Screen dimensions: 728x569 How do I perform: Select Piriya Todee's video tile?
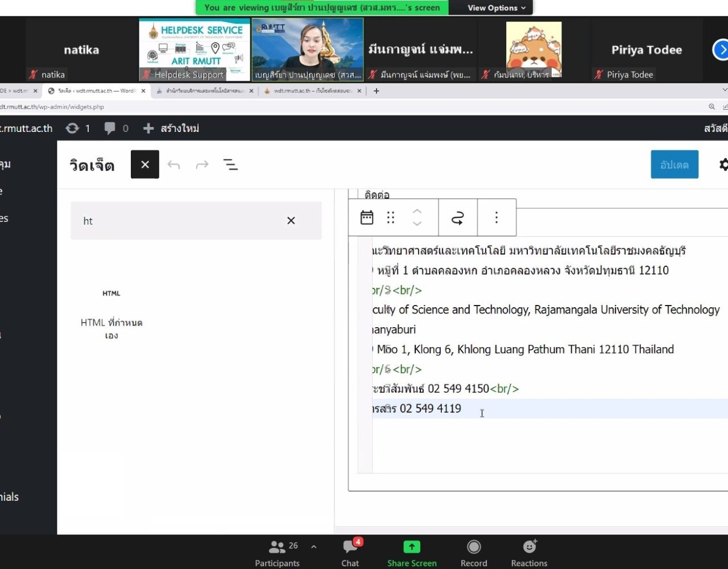point(647,50)
